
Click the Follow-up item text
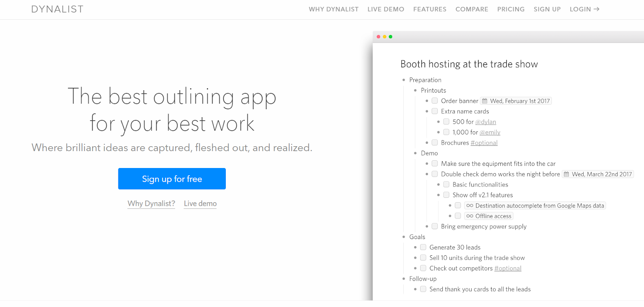tap(423, 279)
